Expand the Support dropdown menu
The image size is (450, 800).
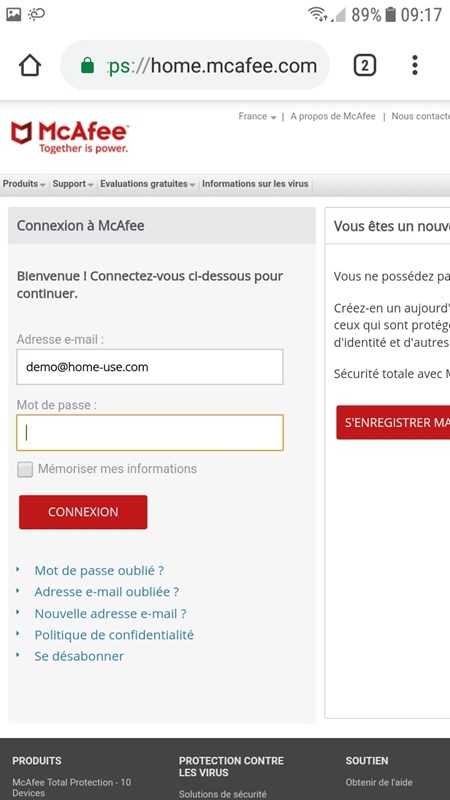73,184
